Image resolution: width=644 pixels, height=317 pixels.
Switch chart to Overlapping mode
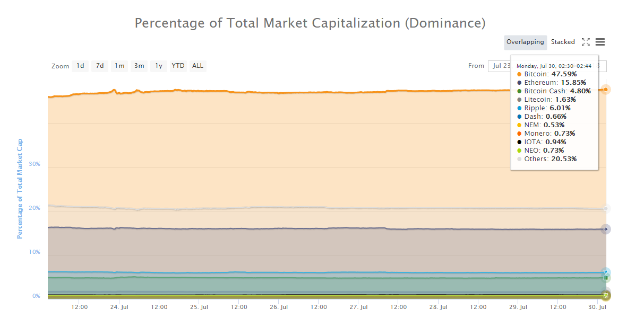[525, 42]
